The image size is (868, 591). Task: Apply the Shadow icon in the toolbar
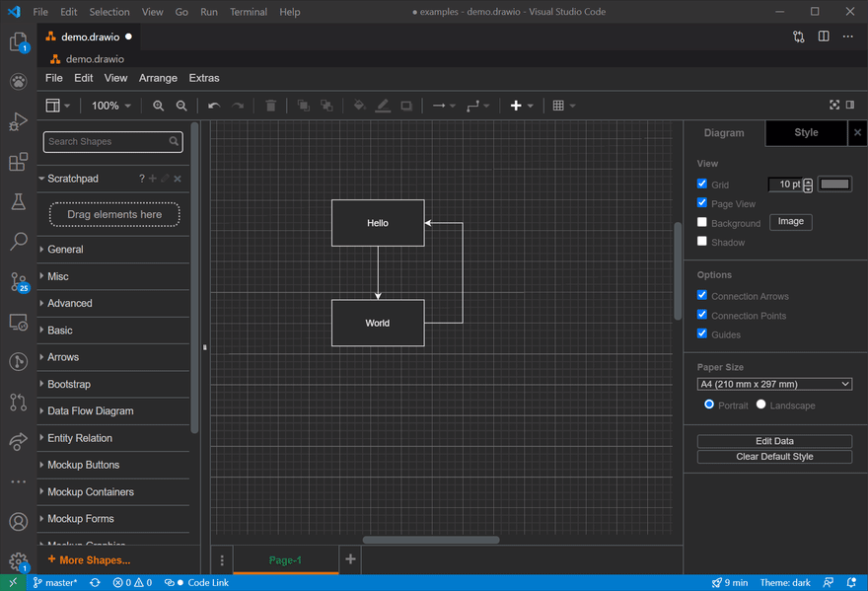coord(406,106)
